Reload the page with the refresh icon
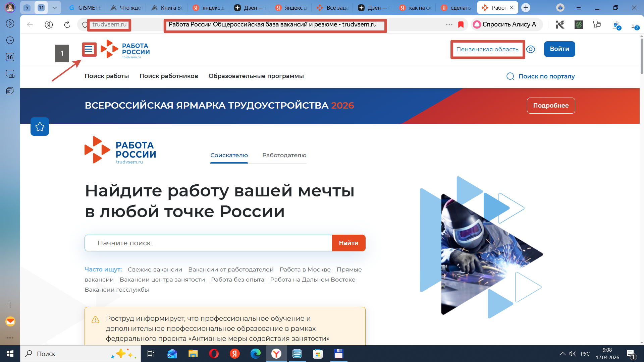644x362 pixels. click(x=67, y=24)
